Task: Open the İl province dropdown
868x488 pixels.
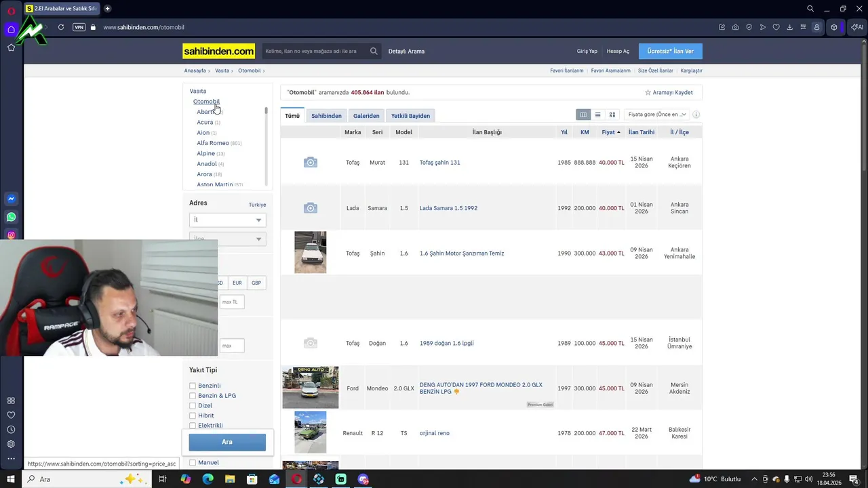Action: tap(227, 220)
